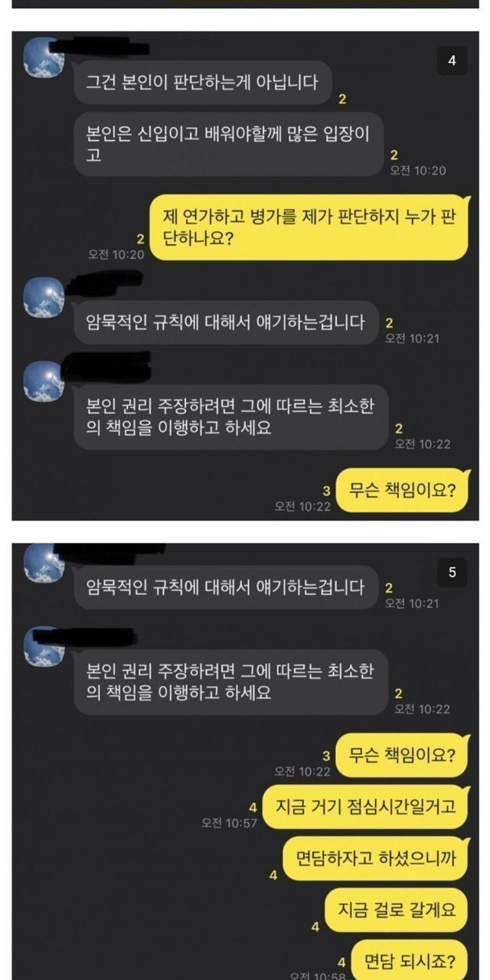Open avatar above "본인 권리 주장하려면" in screenshot 5
Viewport: 490px width, 980px height.
click(x=44, y=645)
